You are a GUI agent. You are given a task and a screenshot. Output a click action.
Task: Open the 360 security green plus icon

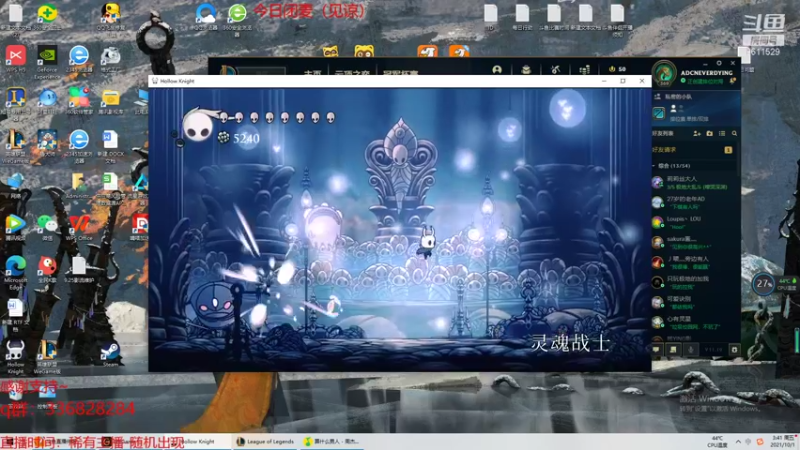tap(47, 14)
